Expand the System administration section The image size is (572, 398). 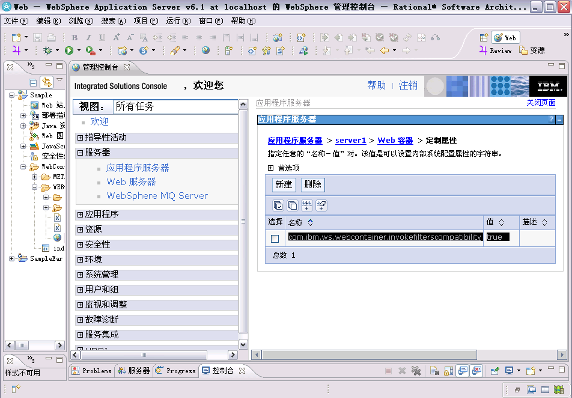[x=80, y=275]
